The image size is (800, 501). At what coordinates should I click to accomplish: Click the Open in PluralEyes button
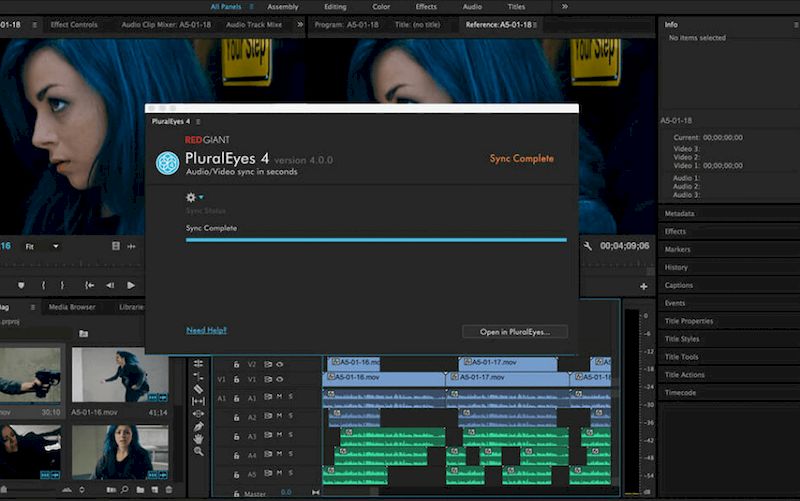tap(515, 332)
